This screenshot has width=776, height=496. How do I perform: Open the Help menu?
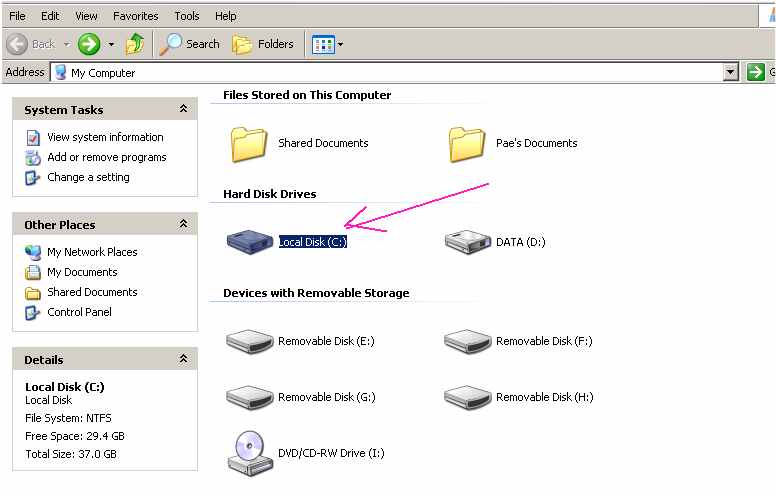(226, 16)
